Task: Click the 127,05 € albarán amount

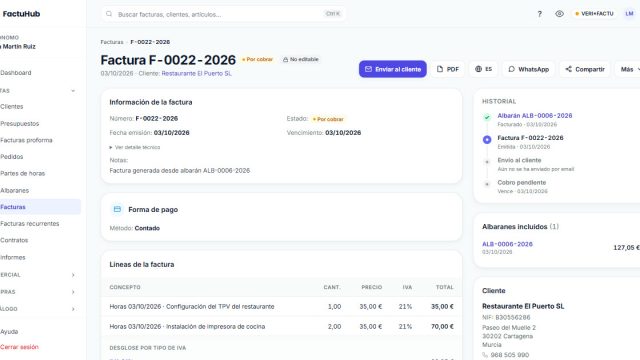Action: (x=626, y=248)
